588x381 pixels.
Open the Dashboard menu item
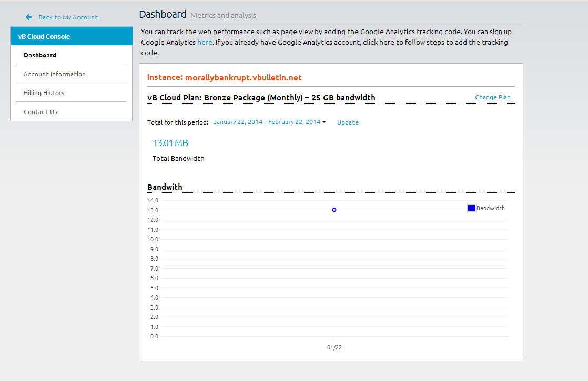pos(40,55)
